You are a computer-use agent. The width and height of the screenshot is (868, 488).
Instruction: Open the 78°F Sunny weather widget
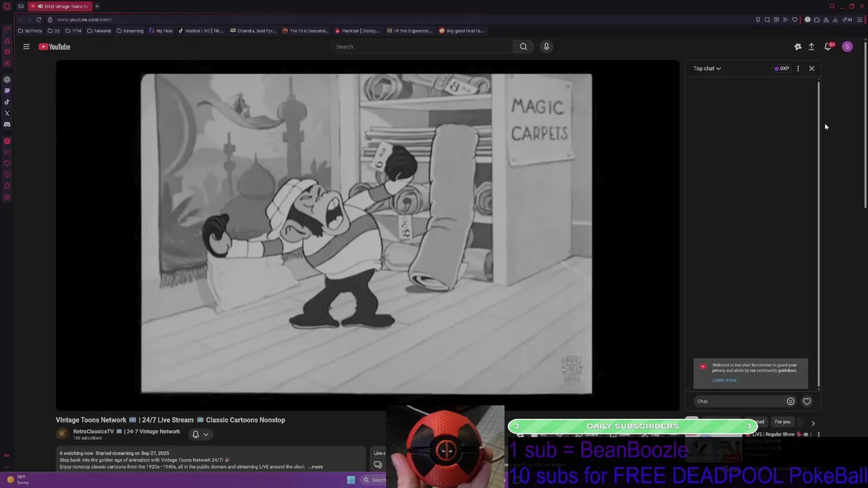pos(18,480)
